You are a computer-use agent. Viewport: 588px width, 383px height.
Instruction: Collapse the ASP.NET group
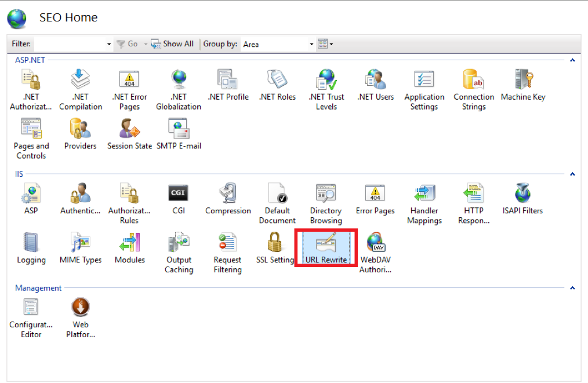tap(572, 60)
